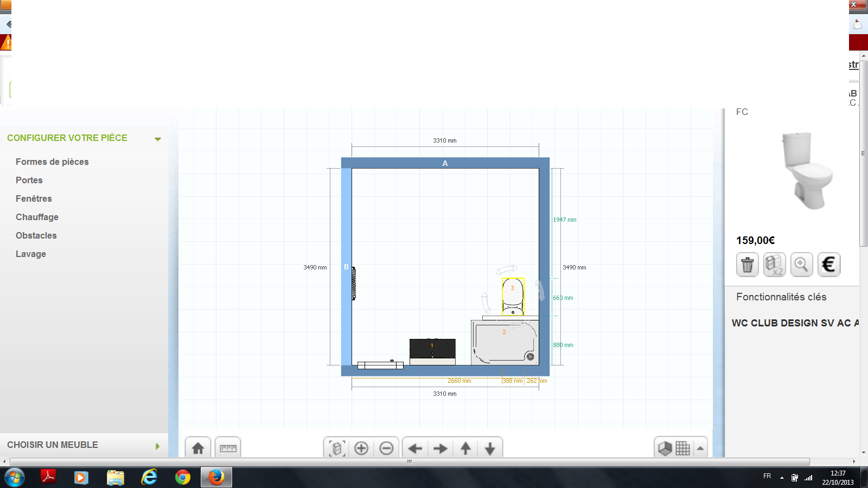Expand the view options up arrow
This screenshot has width=868, height=488.
coord(700,448)
